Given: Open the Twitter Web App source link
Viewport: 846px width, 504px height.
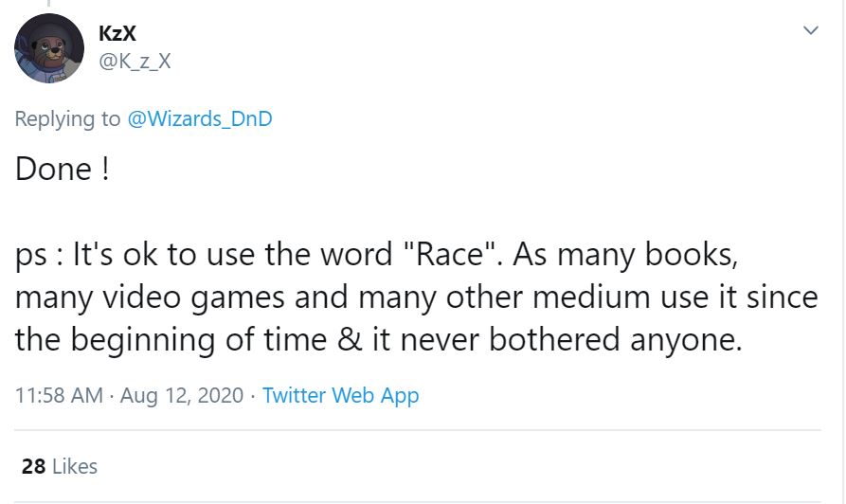Looking at the screenshot, I should (340, 395).
